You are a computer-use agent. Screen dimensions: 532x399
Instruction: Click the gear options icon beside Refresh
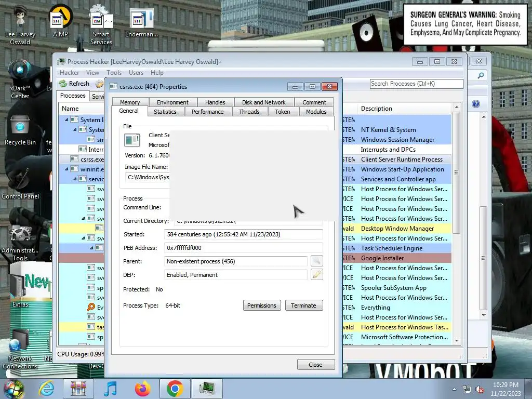coord(99,84)
